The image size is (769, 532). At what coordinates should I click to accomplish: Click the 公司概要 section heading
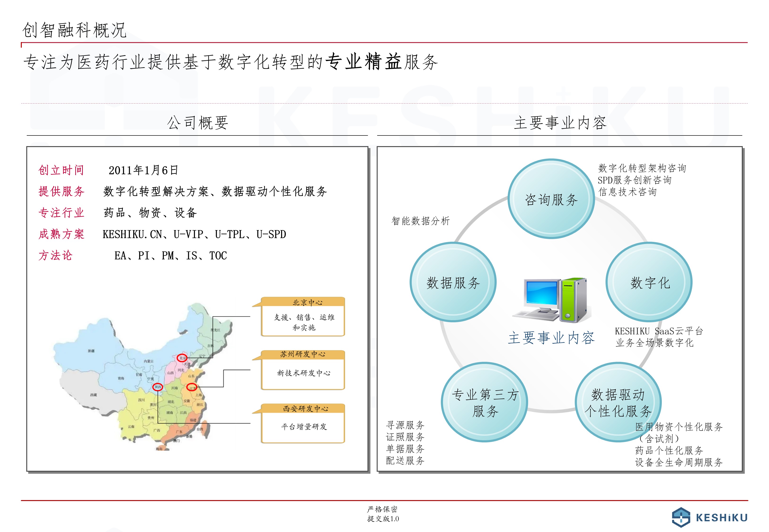(197, 122)
